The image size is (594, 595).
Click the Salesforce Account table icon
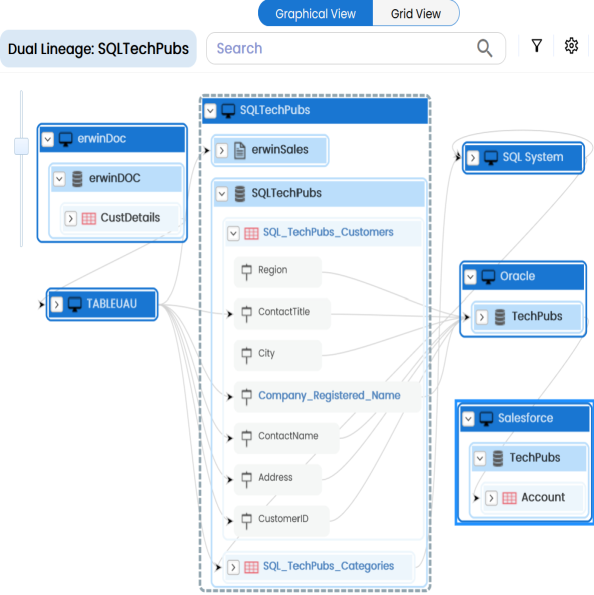tap(509, 497)
